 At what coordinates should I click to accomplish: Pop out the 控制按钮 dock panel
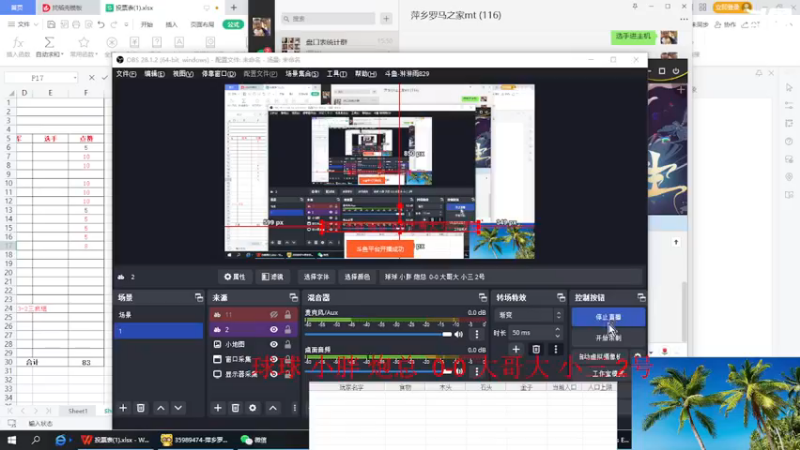pyautogui.click(x=641, y=297)
